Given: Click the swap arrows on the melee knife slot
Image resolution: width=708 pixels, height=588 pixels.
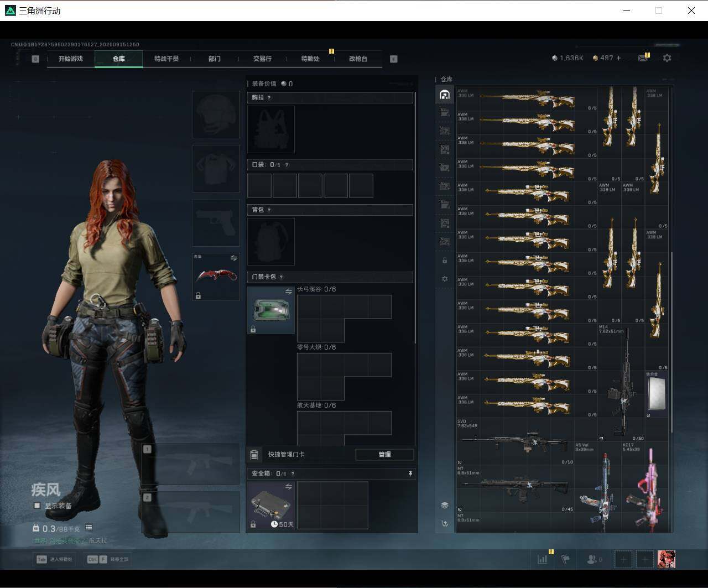Looking at the screenshot, I should click(233, 258).
